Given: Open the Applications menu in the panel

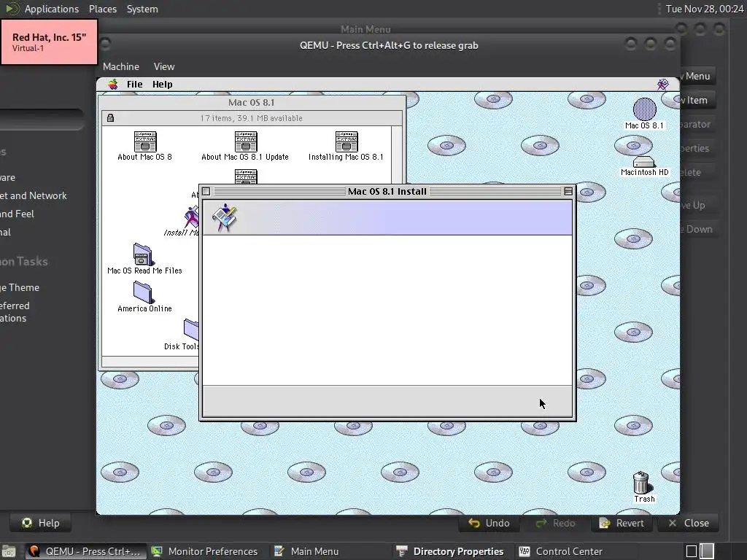Looking at the screenshot, I should tap(52, 9).
